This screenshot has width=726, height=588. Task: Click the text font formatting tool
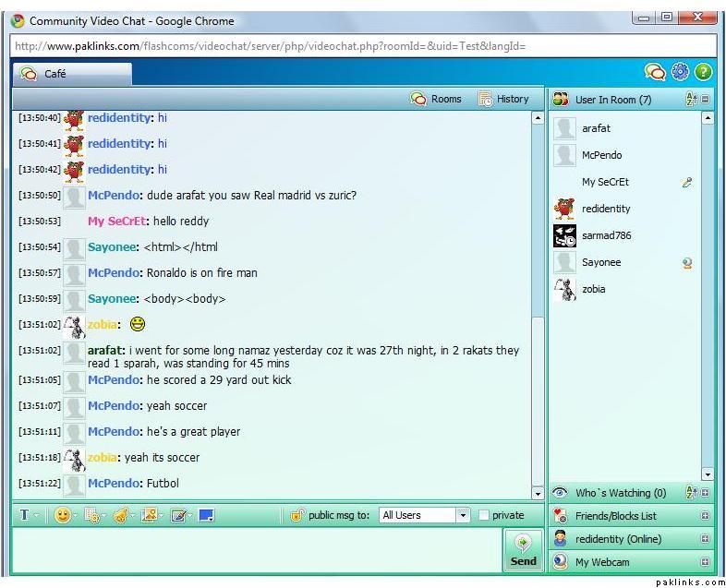(x=25, y=515)
